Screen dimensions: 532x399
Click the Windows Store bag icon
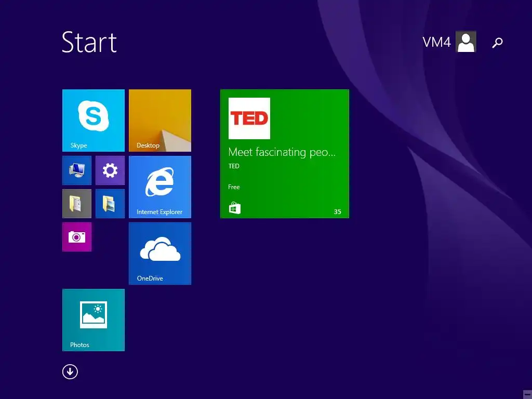[234, 208]
